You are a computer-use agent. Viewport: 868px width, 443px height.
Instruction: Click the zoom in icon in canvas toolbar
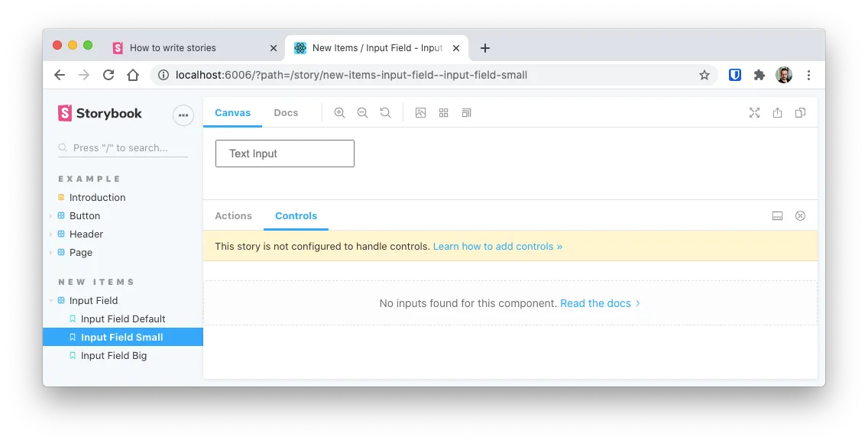[339, 113]
